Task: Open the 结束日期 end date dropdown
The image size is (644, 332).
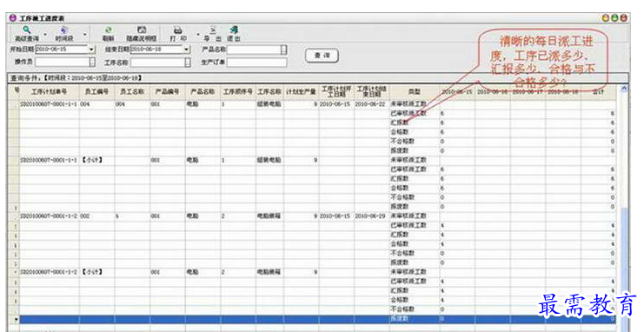Action: (x=187, y=50)
